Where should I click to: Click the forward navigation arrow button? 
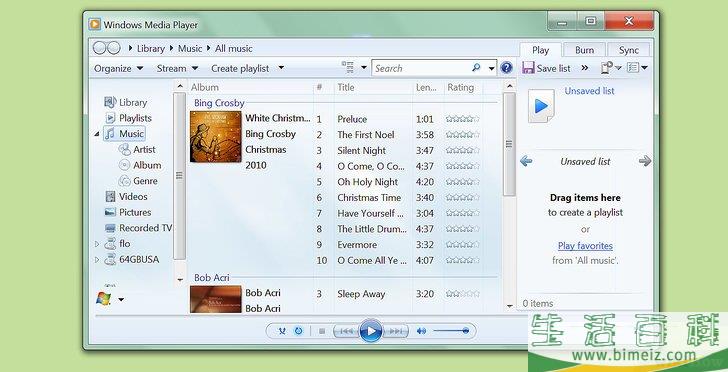113,48
